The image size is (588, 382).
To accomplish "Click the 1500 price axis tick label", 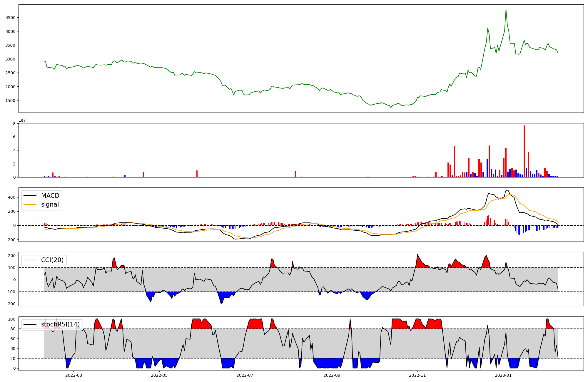I will pos(10,100).
